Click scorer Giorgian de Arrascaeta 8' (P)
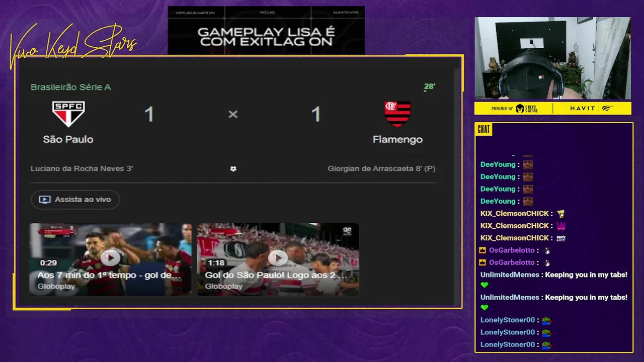 coord(381,168)
